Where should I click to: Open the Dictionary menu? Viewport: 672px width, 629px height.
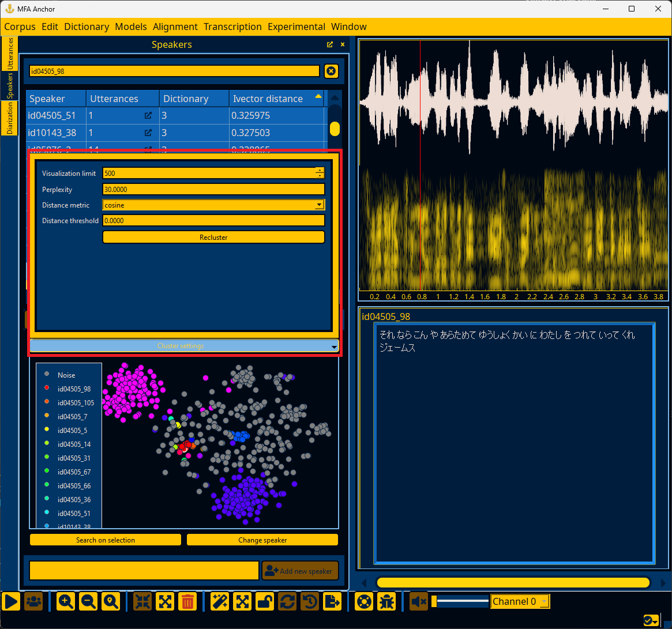click(x=87, y=27)
